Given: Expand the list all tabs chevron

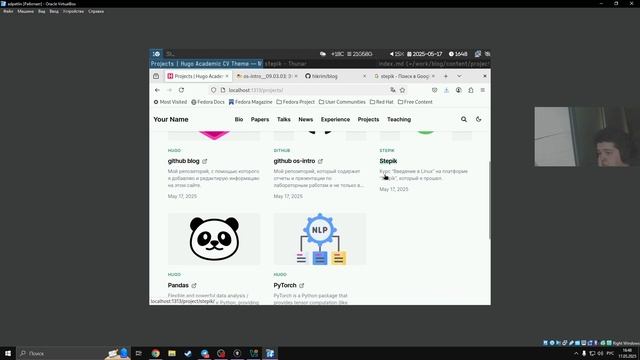Looking at the screenshot, I should click(459, 76).
